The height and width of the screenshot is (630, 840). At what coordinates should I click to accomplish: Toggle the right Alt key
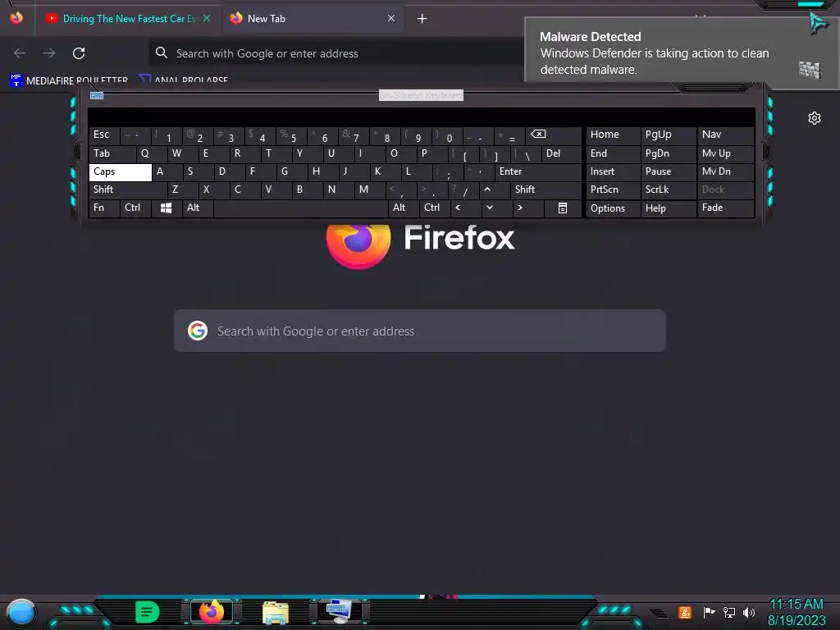click(x=403, y=208)
